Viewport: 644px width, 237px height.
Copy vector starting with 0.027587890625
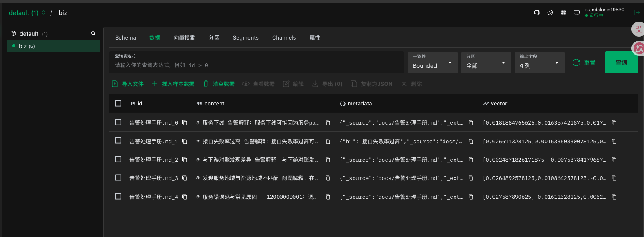[614, 197]
